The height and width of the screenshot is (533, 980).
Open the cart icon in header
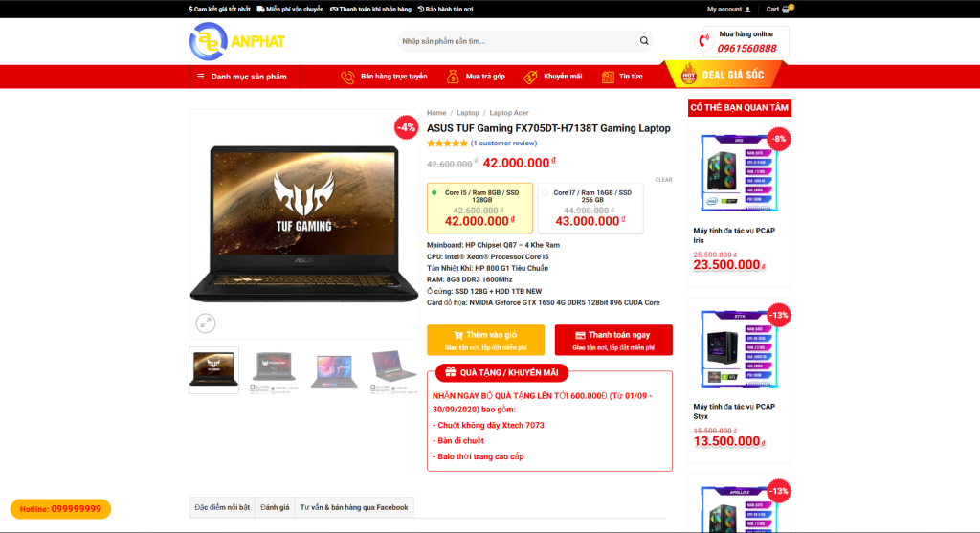point(787,9)
